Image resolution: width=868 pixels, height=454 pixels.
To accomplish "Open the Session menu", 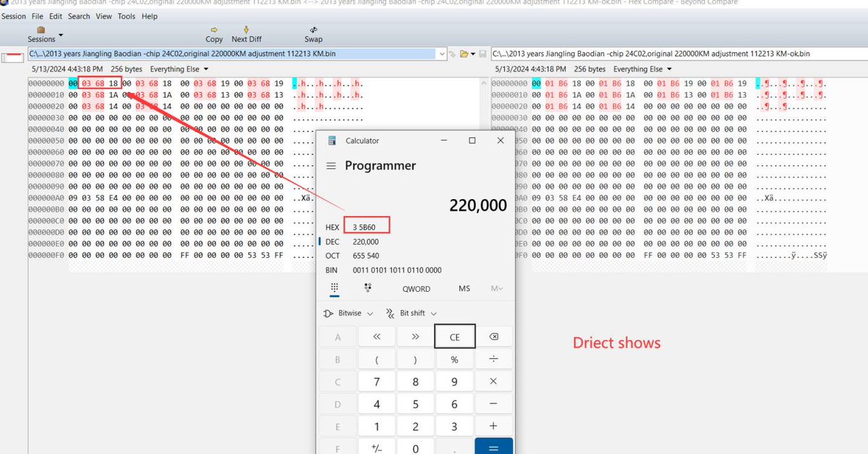I will click(x=14, y=16).
